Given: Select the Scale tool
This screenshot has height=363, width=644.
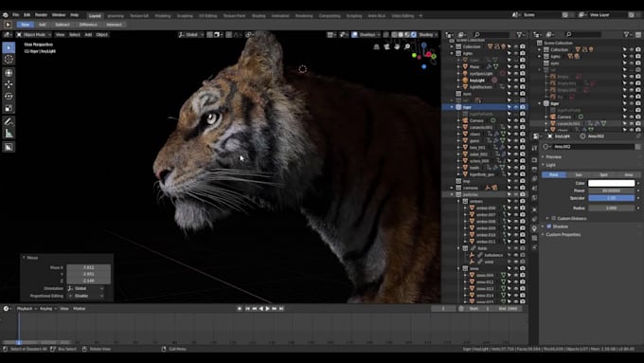Looking at the screenshot, I should tap(9, 109).
